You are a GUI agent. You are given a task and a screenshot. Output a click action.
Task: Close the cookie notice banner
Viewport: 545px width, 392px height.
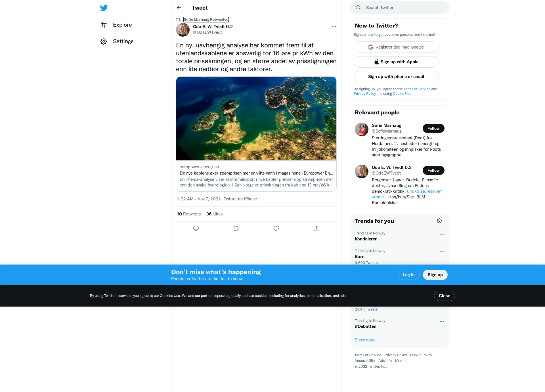(445, 296)
